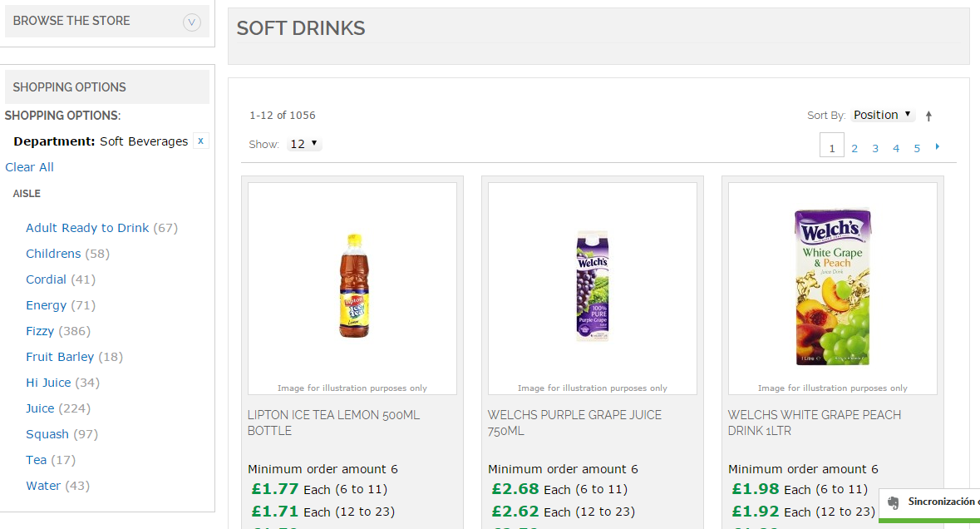Remove the Soft Beverages department filter
The image size is (980, 529).
[x=200, y=141]
